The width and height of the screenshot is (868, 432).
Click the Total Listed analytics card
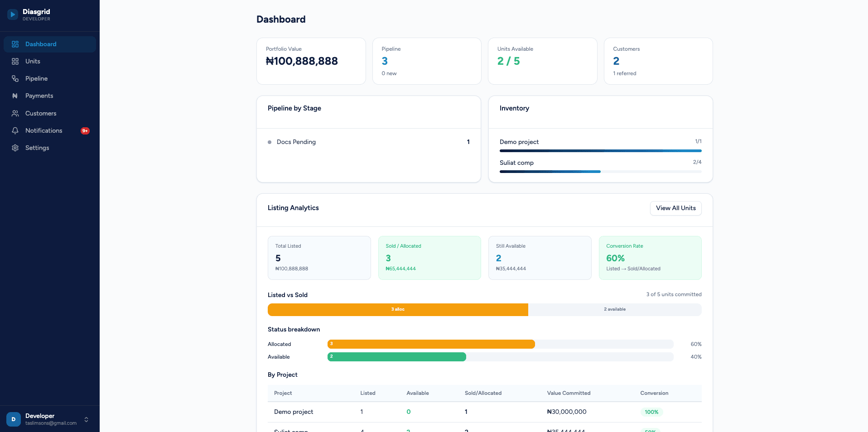[319, 258]
